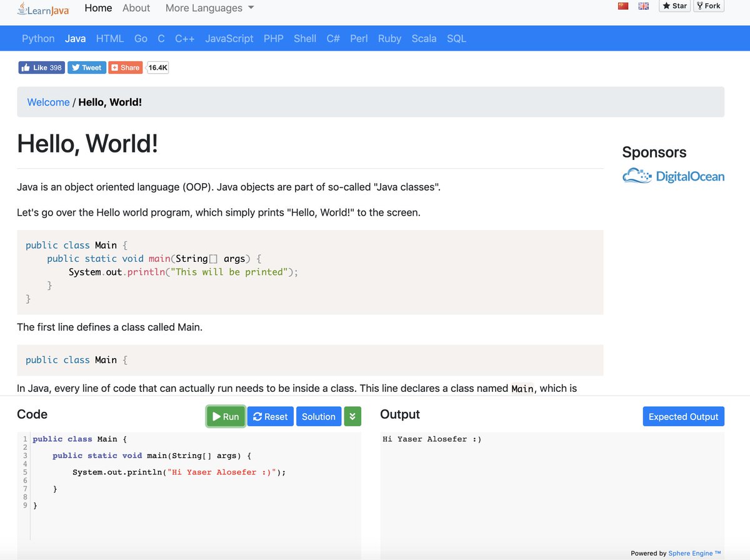The image size is (750, 560).
Task: Switch site to Chinese flag language
Action: [623, 6]
